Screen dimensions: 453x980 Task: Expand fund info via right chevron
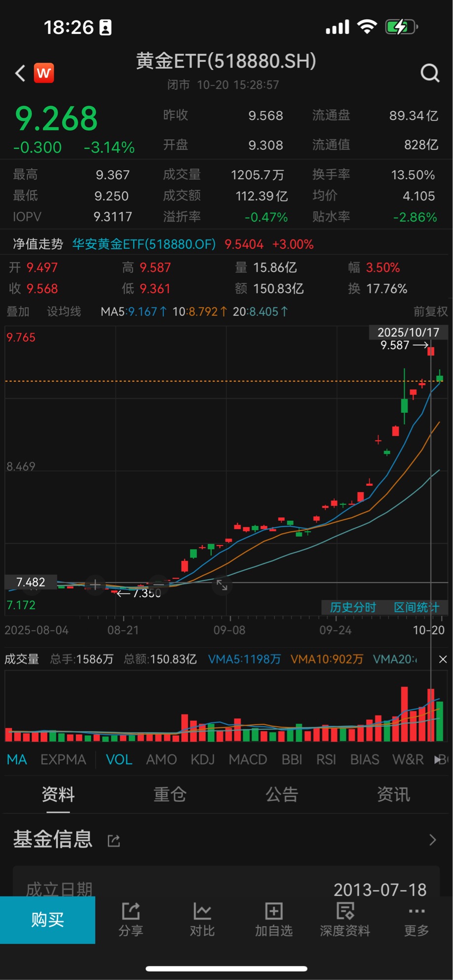pos(433,840)
